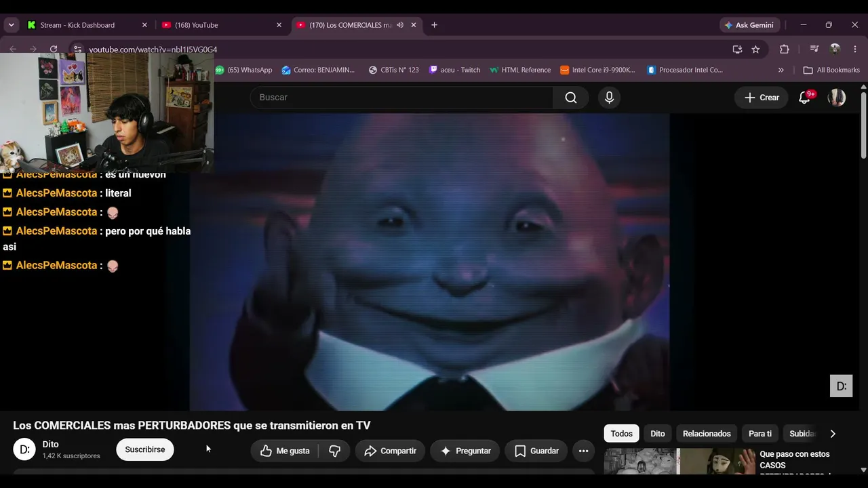Expand the tab search dropdown
Image resolution: width=868 pixels, height=488 pixels.
point(11,25)
